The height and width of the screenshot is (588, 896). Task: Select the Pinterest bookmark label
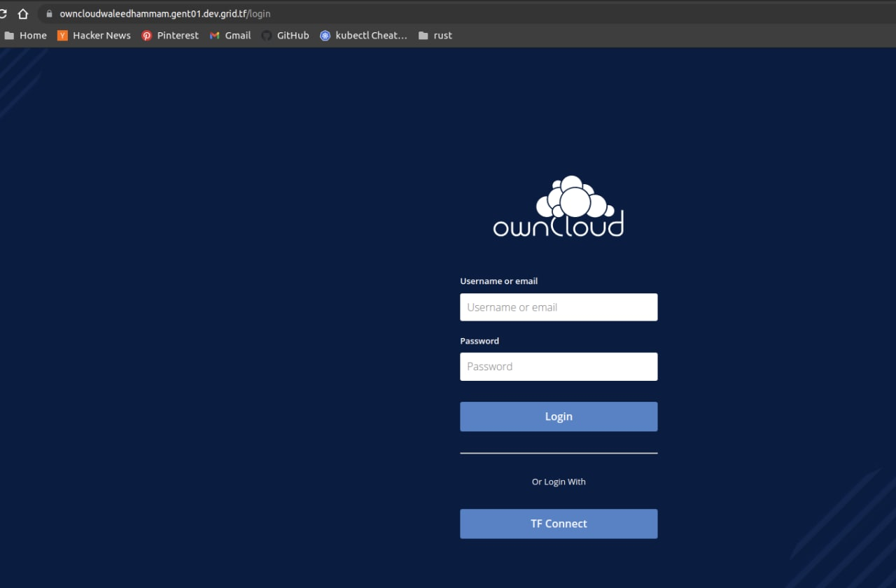pos(178,35)
